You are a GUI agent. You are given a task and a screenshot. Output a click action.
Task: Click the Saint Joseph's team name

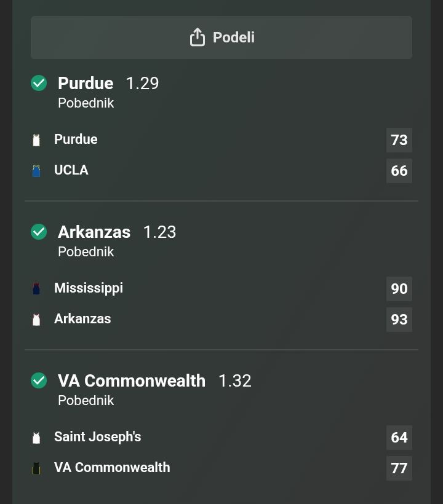[x=98, y=437]
